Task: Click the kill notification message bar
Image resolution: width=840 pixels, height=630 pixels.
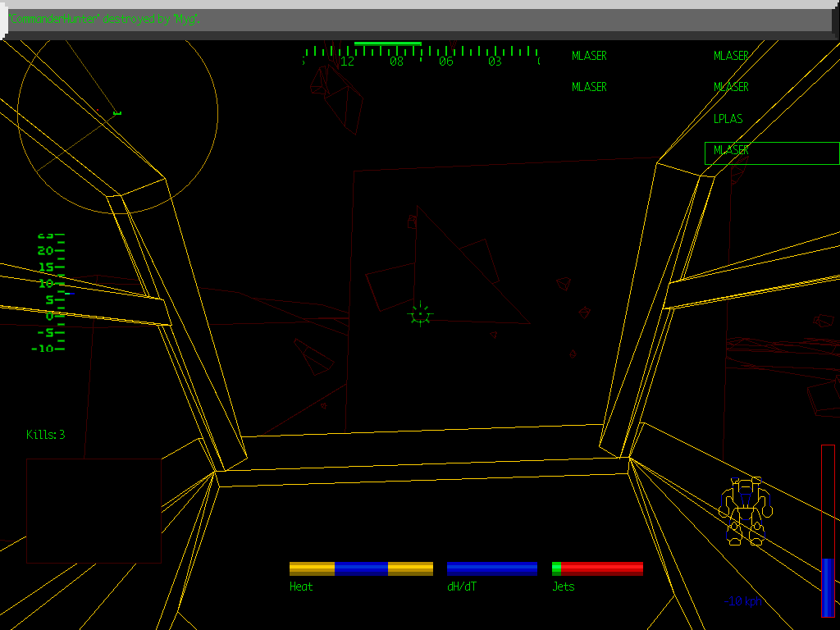Action: coord(418,20)
